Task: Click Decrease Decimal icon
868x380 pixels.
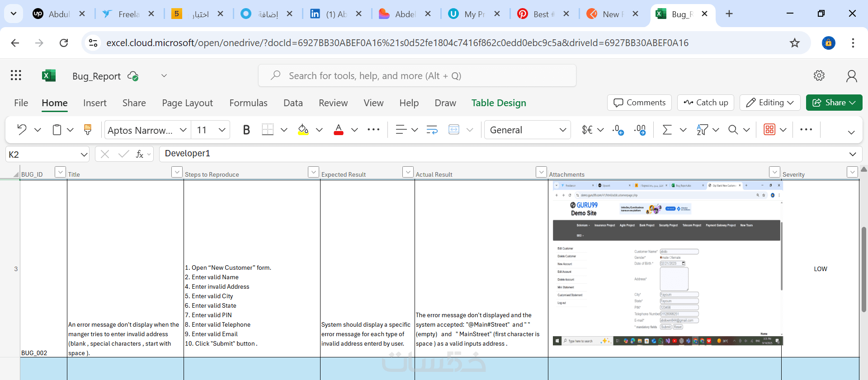Action: pyautogui.click(x=618, y=130)
